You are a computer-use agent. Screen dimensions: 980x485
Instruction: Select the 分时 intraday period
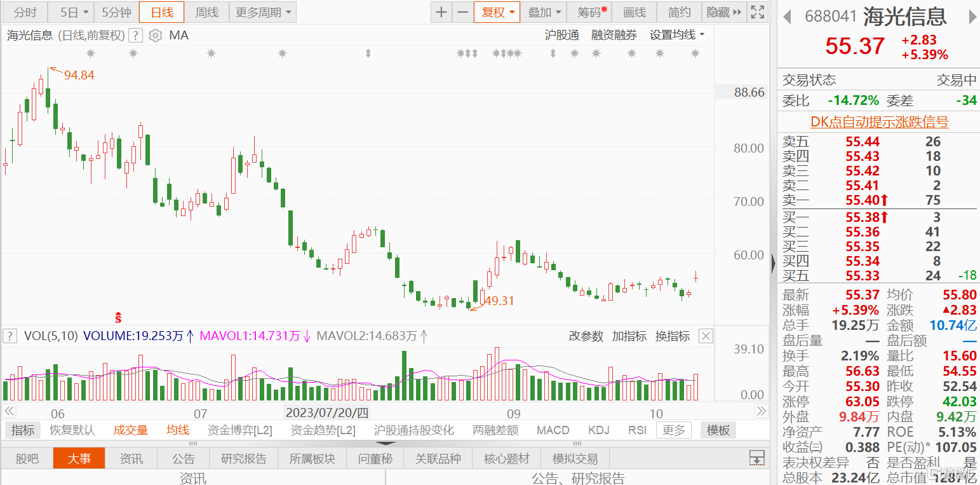(x=25, y=12)
